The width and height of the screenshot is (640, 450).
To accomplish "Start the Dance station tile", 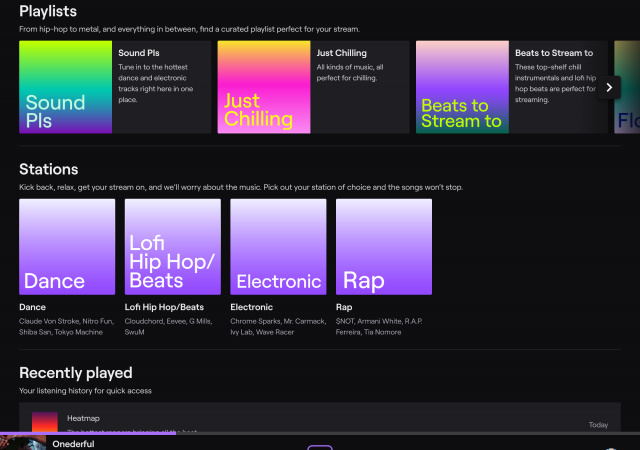I will click(67, 246).
